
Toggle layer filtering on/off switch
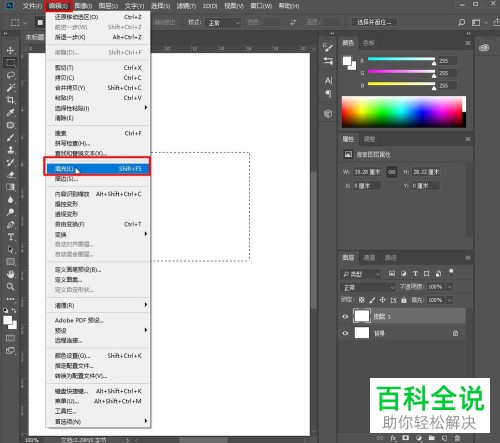point(451,272)
